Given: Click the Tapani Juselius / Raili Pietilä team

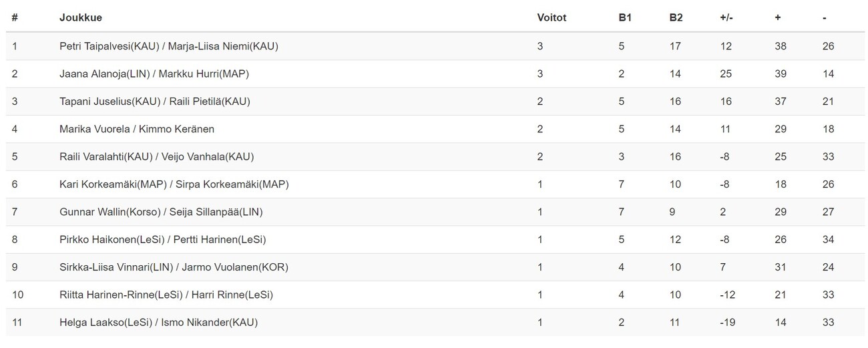Looking at the screenshot, I should (x=155, y=102).
